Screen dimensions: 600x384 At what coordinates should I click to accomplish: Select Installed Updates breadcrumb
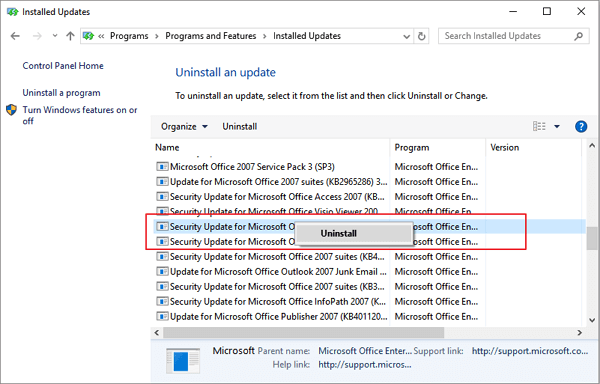click(307, 36)
